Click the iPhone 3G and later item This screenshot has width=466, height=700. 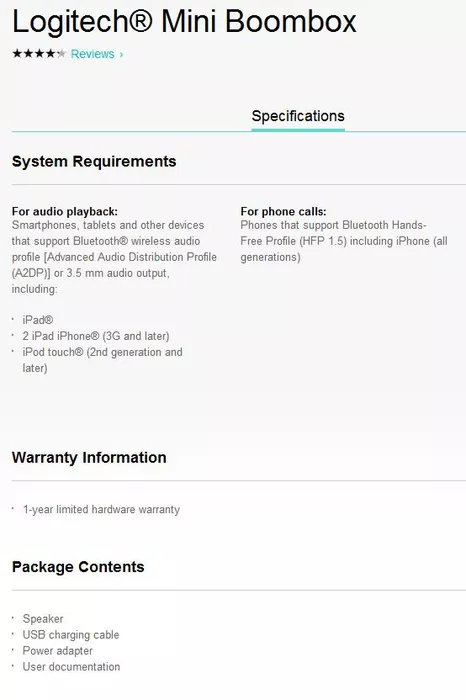pyautogui.click(x=96, y=336)
